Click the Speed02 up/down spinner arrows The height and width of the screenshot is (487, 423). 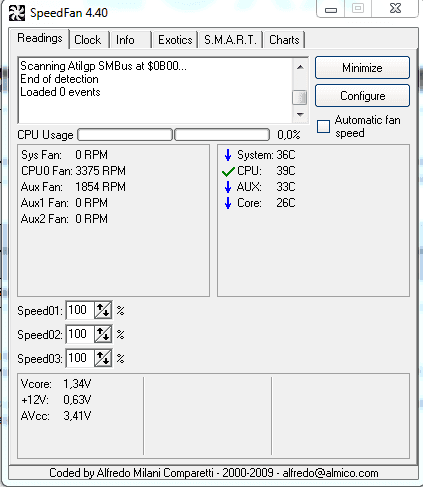pos(103,334)
